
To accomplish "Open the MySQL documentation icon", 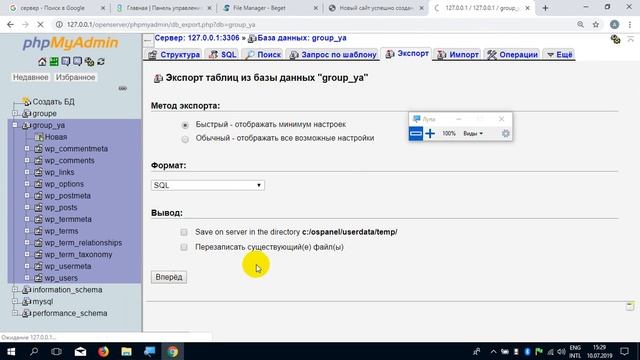I will [x=78, y=62].
